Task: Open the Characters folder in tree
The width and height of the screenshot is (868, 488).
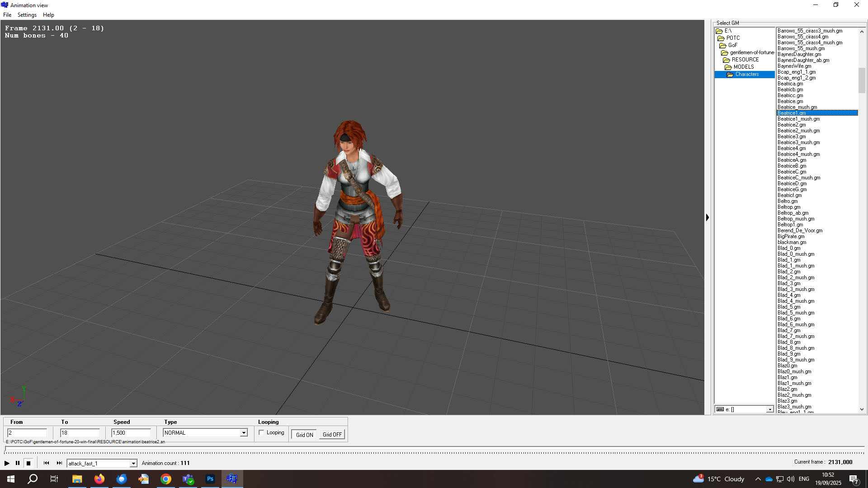Action: (x=747, y=74)
